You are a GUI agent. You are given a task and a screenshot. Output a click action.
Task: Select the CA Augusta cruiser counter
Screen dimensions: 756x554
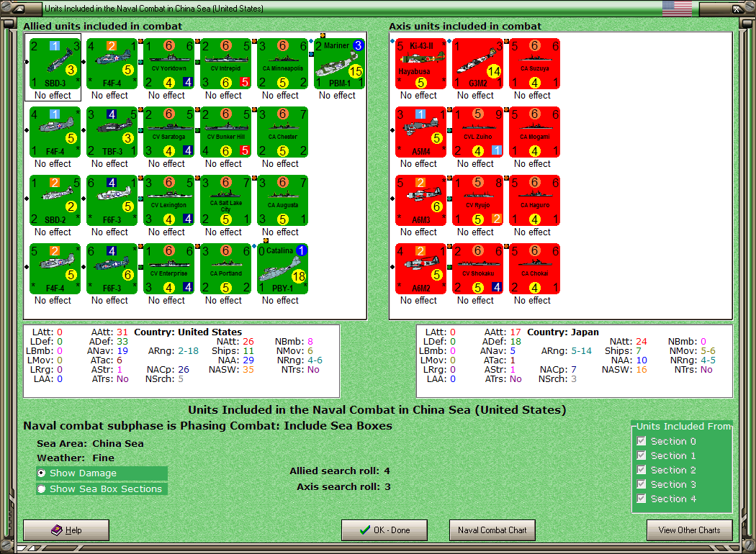(282, 201)
